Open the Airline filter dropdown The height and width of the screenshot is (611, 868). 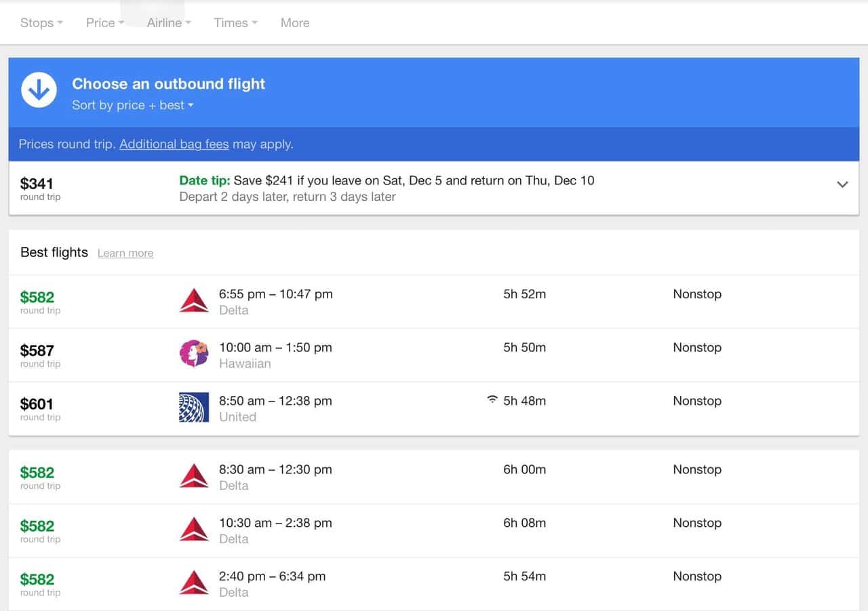(169, 23)
